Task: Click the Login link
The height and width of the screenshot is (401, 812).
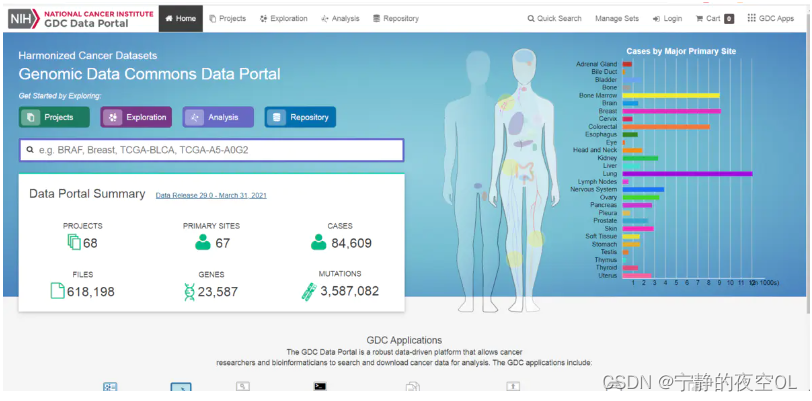Action: (x=667, y=19)
